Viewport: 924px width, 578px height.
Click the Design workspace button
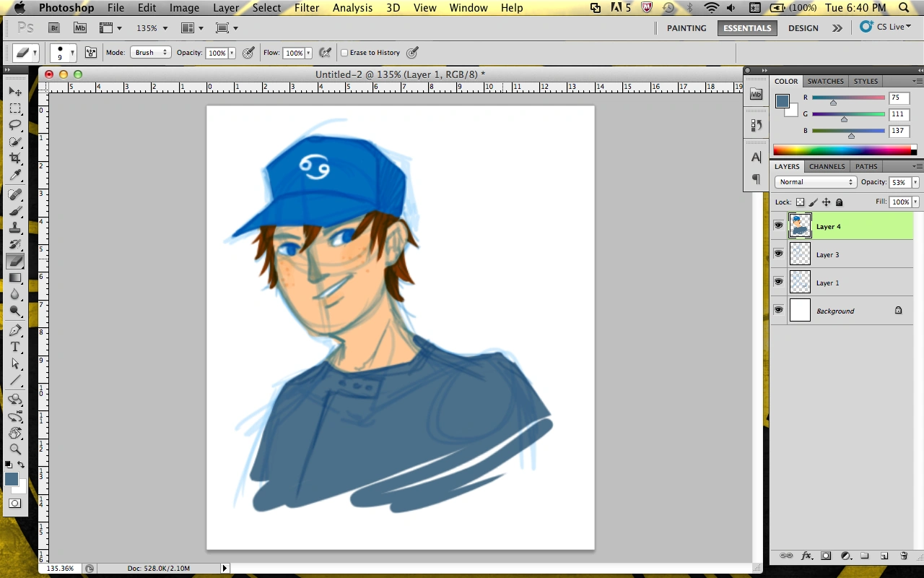803,28
